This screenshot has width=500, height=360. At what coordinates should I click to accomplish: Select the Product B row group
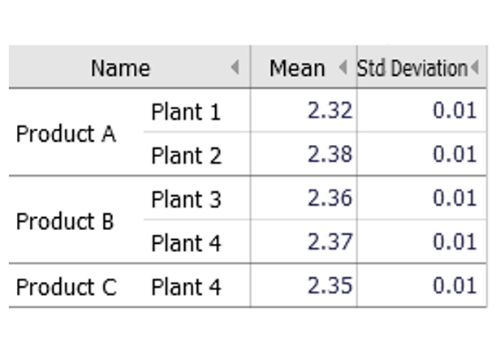click(x=65, y=221)
